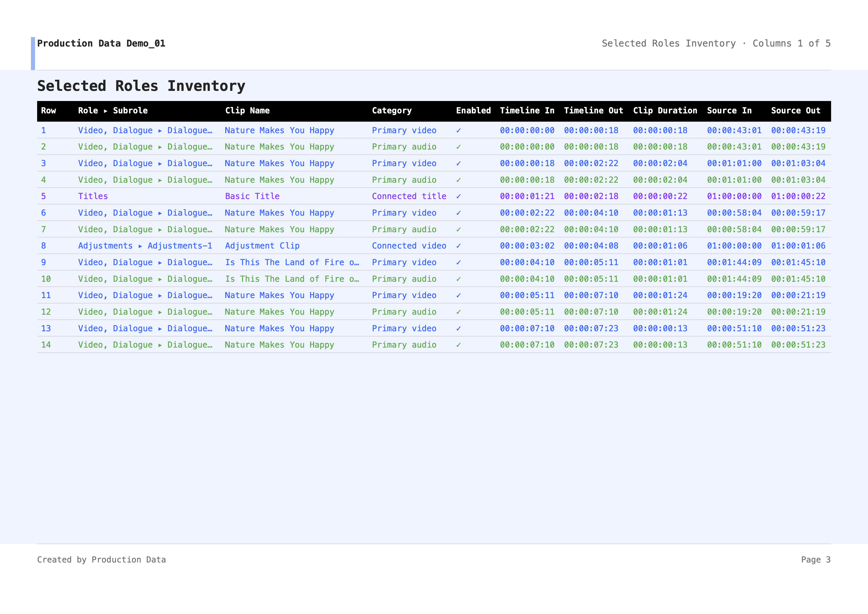Click Source In 00:00:19:20 in row 12
Viewport: 868px width, 614px height.
click(734, 312)
